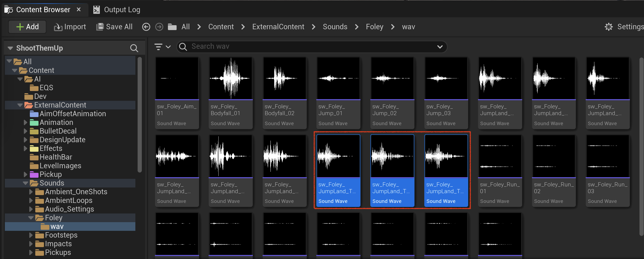Open the saved searches dropdown chevron
This screenshot has height=259, width=644.
pyautogui.click(x=440, y=47)
